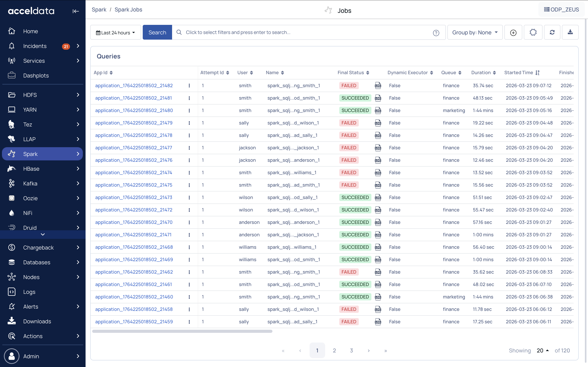Image resolution: width=588 pixels, height=367 pixels.
Task: Sort the table by Started Time
Action: point(537,73)
